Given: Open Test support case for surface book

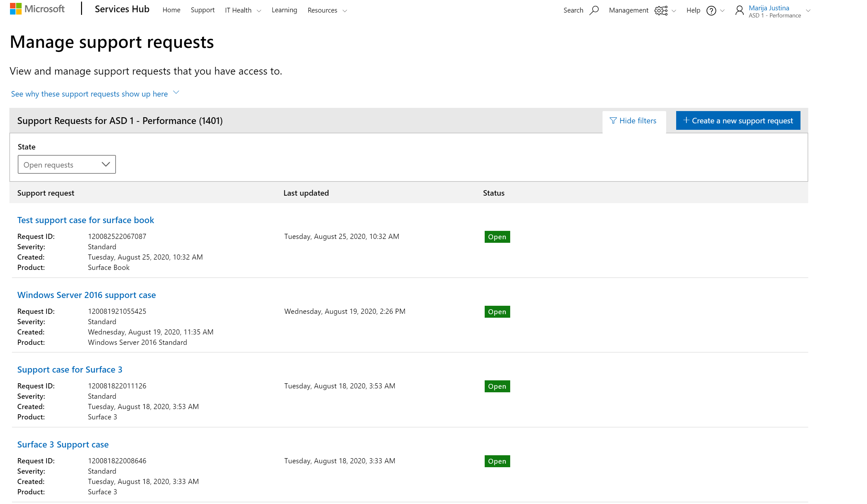Looking at the screenshot, I should [x=86, y=220].
